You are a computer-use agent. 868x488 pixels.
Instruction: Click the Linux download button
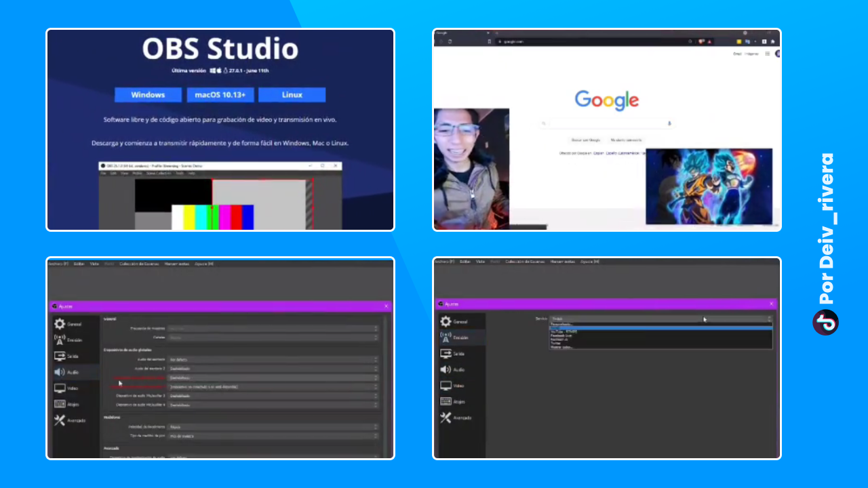pos(292,95)
